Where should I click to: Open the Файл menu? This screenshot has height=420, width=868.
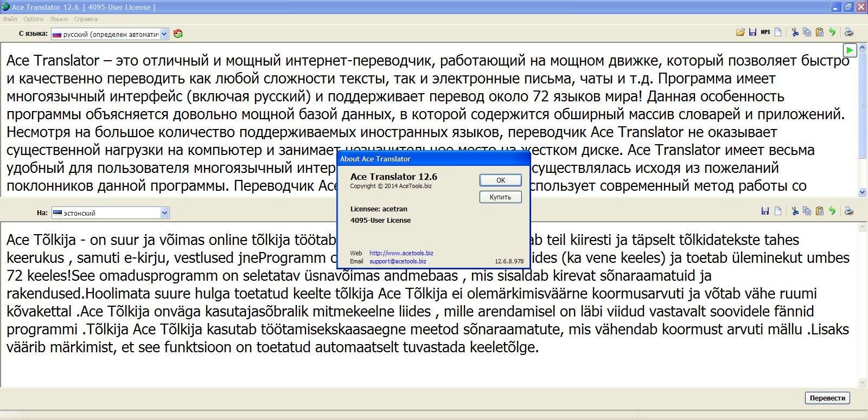[x=10, y=19]
